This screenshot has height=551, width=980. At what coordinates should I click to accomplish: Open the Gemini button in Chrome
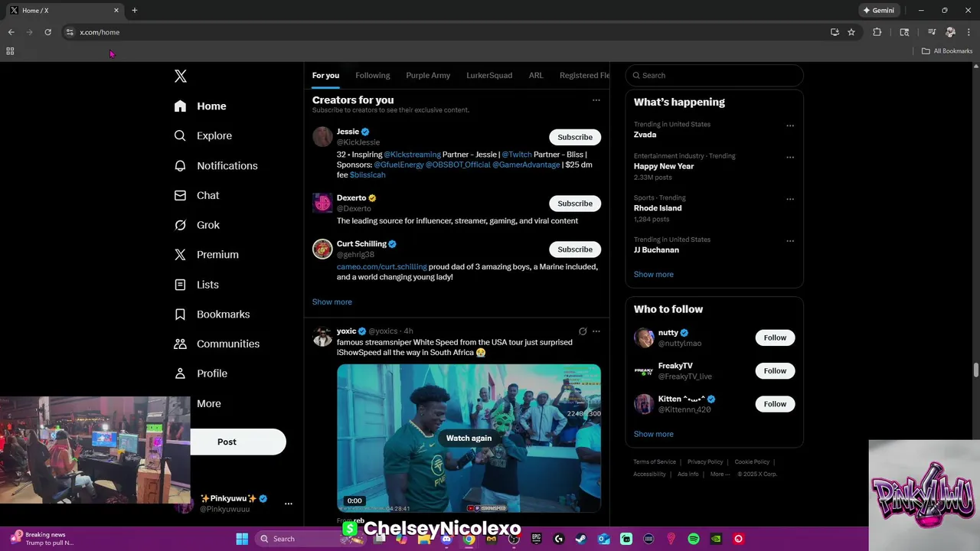[878, 10]
